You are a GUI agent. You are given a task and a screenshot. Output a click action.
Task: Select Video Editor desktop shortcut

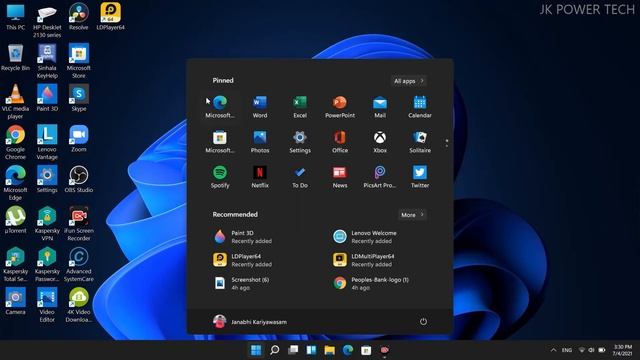click(47, 304)
